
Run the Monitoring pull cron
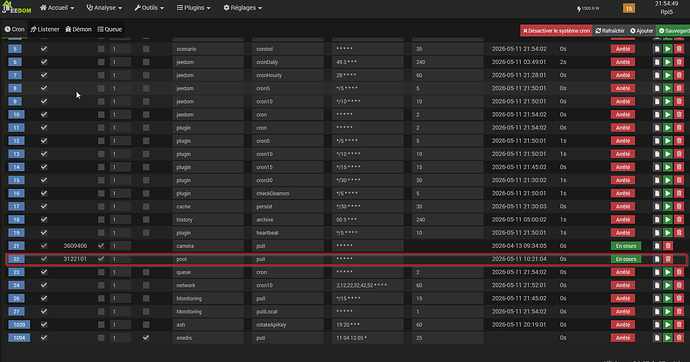coord(668,298)
